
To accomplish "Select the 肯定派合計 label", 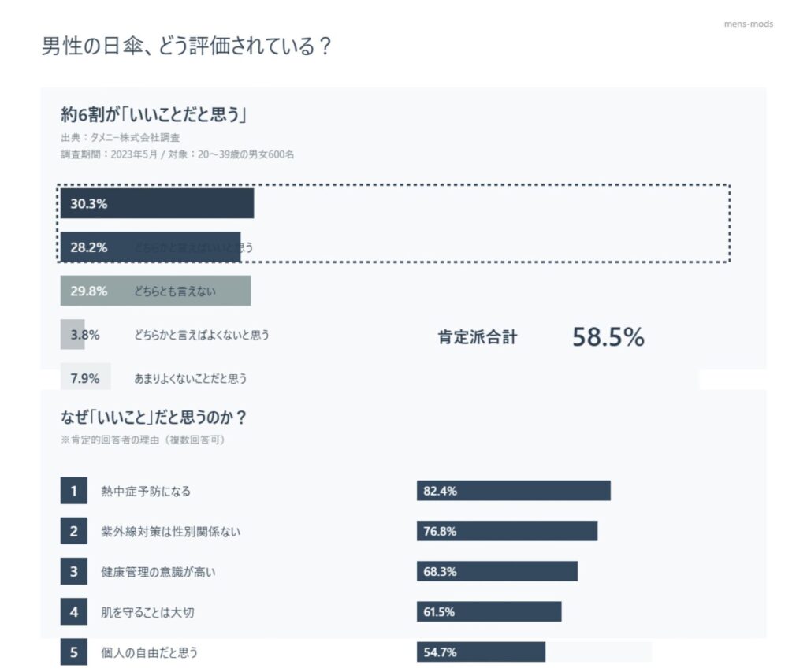I will coord(478,338).
